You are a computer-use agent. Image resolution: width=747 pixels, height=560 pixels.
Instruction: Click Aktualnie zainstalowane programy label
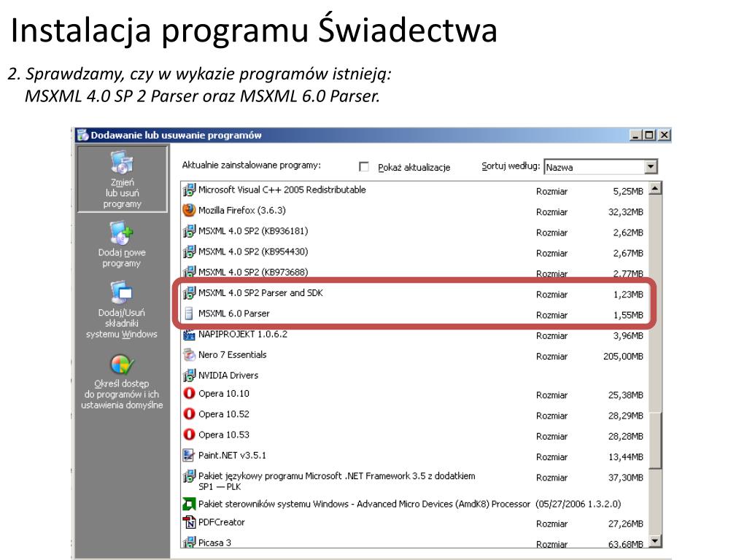pos(252,166)
